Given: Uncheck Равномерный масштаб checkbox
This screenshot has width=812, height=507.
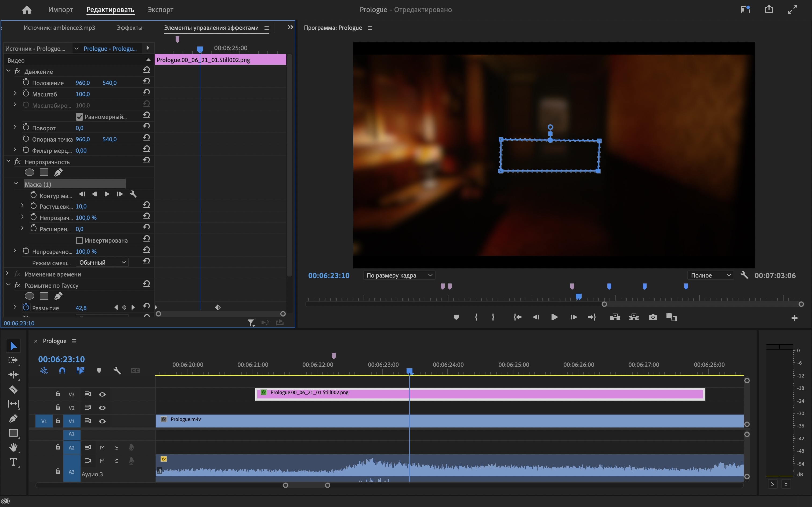Looking at the screenshot, I should [79, 117].
